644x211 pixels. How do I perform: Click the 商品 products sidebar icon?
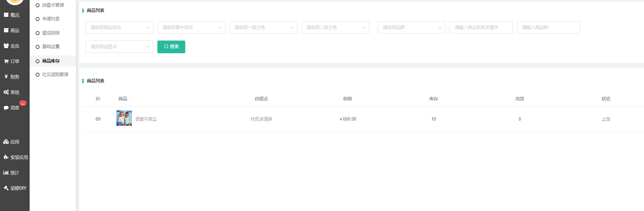6,31
